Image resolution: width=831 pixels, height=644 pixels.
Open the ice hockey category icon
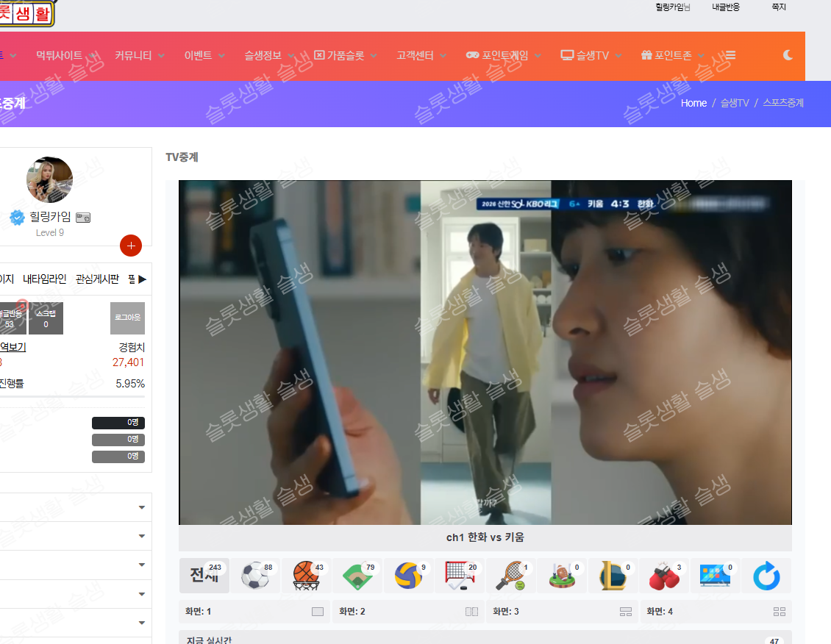tap(460, 576)
